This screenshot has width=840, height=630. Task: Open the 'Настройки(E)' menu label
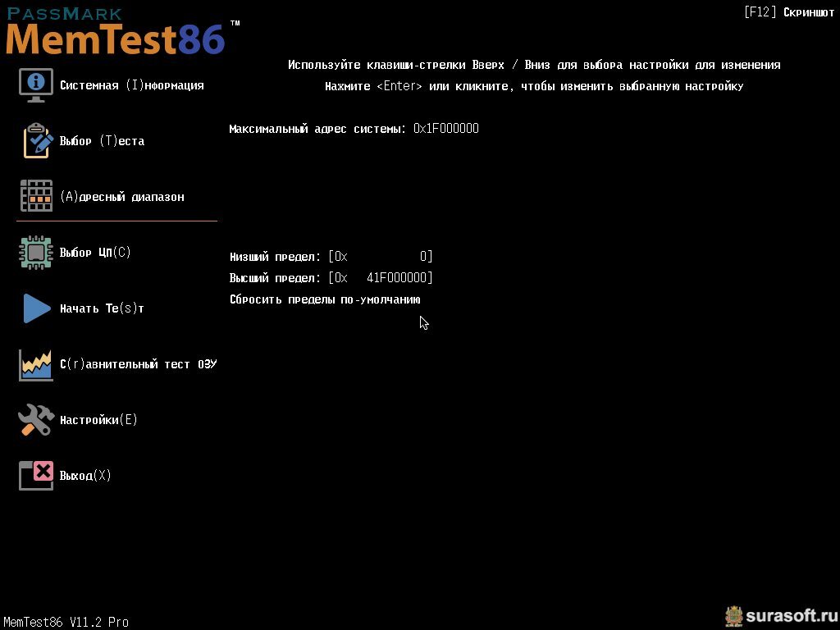click(x=98, y=419)
